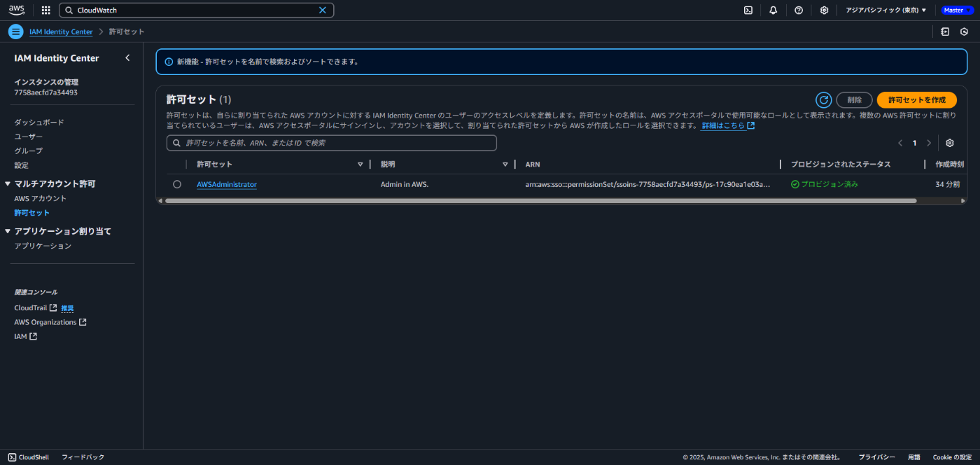Open the AWSAdministrator permission set link

pos(227,184)
